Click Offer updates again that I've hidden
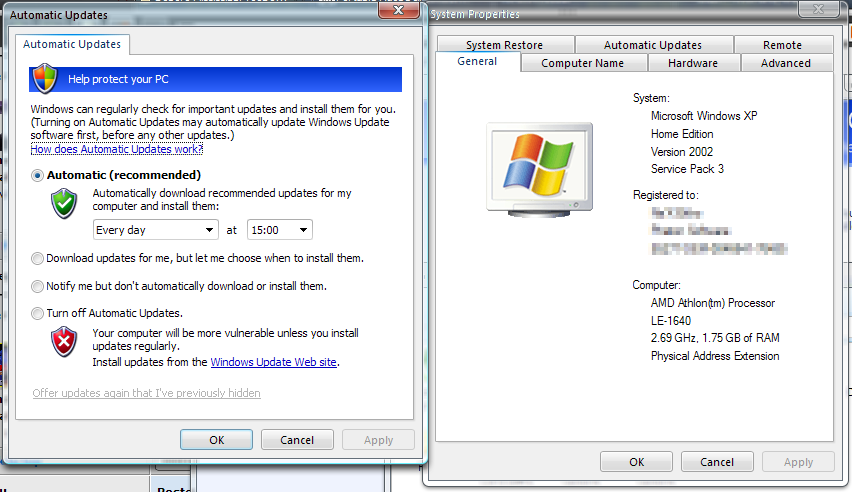Screen dimensions: 852x492 [x=146, y=393]
